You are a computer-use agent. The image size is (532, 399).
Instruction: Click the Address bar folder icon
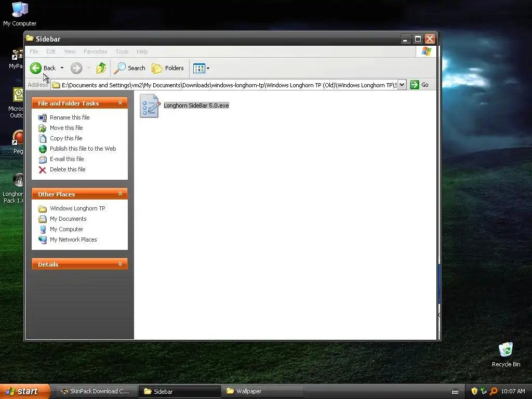(56, 85)
